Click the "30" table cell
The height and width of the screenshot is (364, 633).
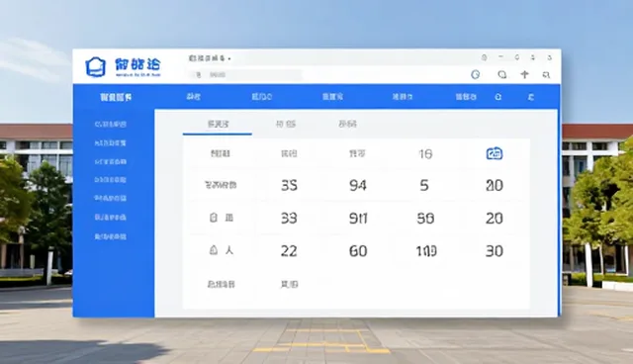click(x=495, y=251)
